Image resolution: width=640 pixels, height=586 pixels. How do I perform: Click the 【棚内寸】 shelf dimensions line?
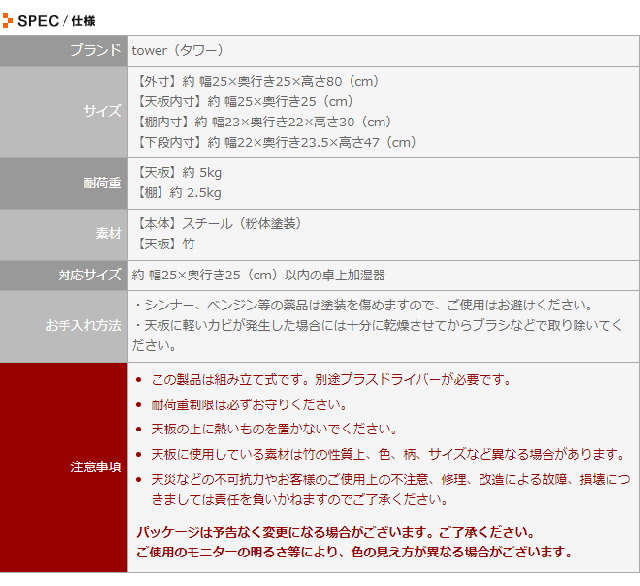click(x=260, y=122)
